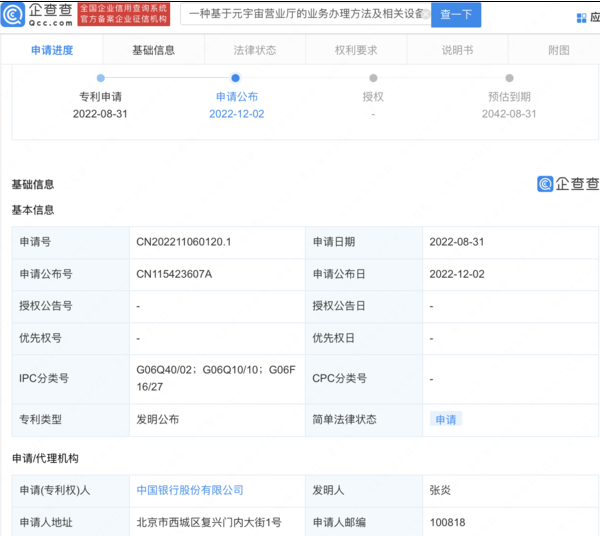Click the 2042-08-31 estimated expiry date
Image resolution: width=600 pixels, height=536 pixels.
[x=509, y=114]
